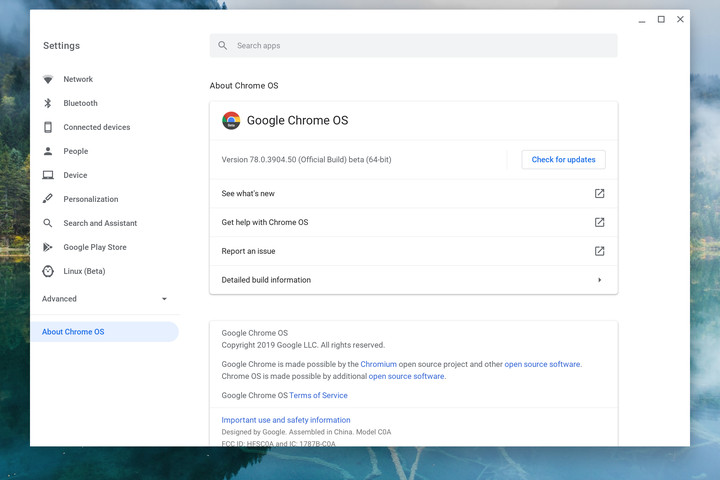This screenshot has width=720, height=480.
Task: Minimize the Settings window
Action: [x=642, y=20]
